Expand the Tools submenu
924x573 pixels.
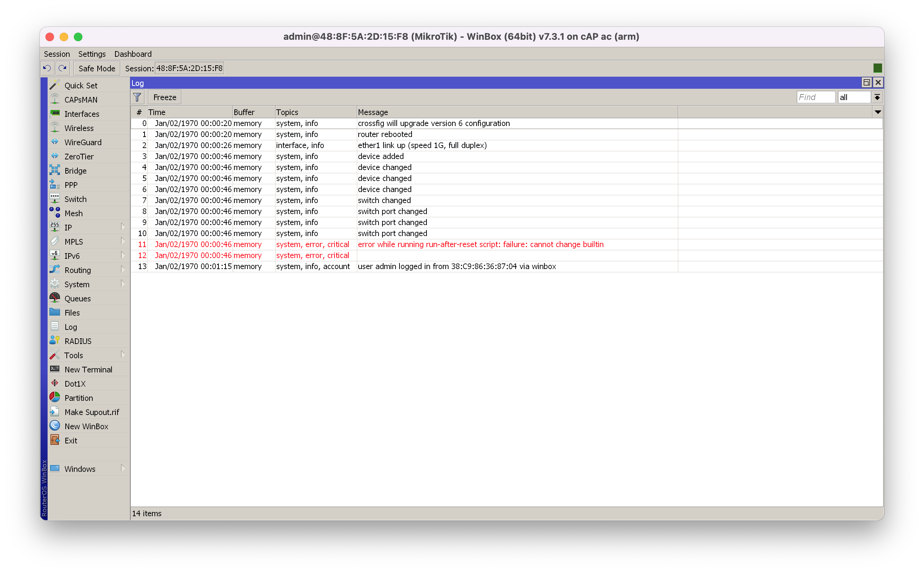pos(123,355)
